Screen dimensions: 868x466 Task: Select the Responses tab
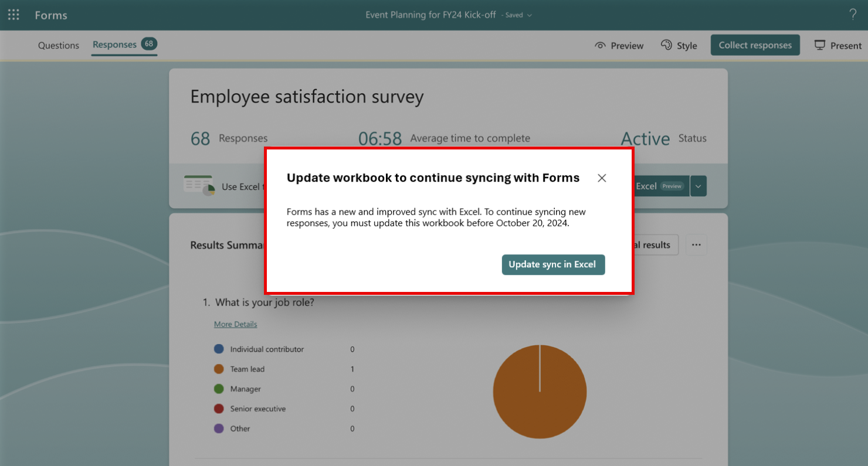coord(114,45)
